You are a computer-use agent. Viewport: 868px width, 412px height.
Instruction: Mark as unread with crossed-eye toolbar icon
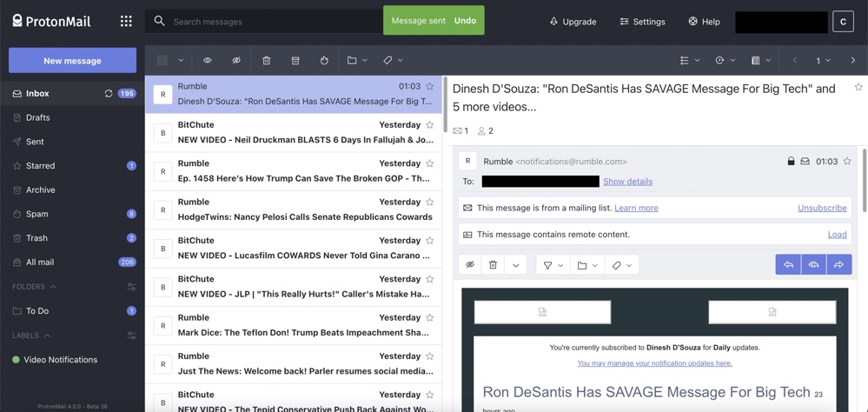236,60
